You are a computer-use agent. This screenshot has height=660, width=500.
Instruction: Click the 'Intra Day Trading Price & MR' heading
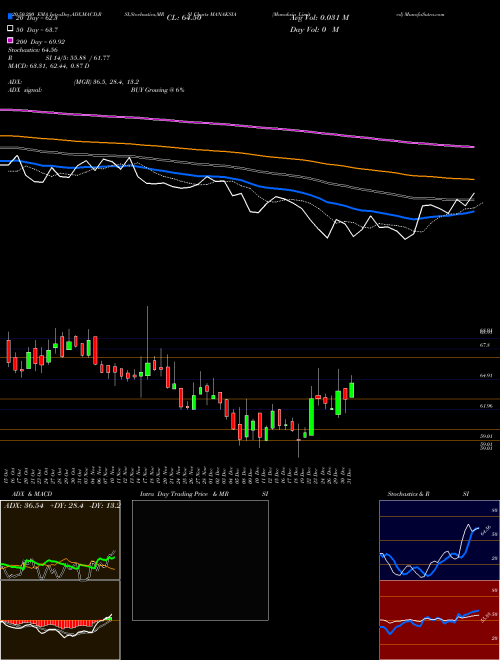click(x=184, y=494)
